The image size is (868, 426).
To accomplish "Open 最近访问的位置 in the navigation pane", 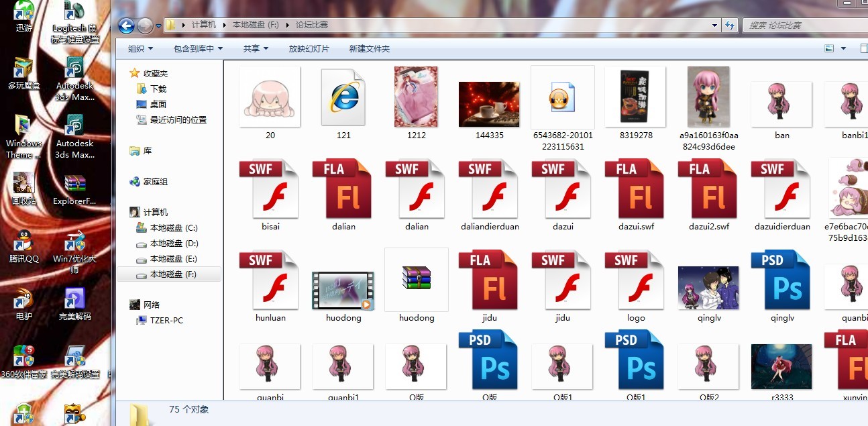I will tap(172, 119).
